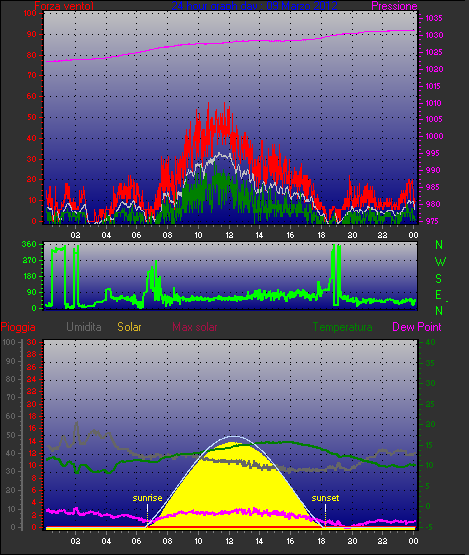
Task: Click the "1005" pressure axis value
Action: 434,119
